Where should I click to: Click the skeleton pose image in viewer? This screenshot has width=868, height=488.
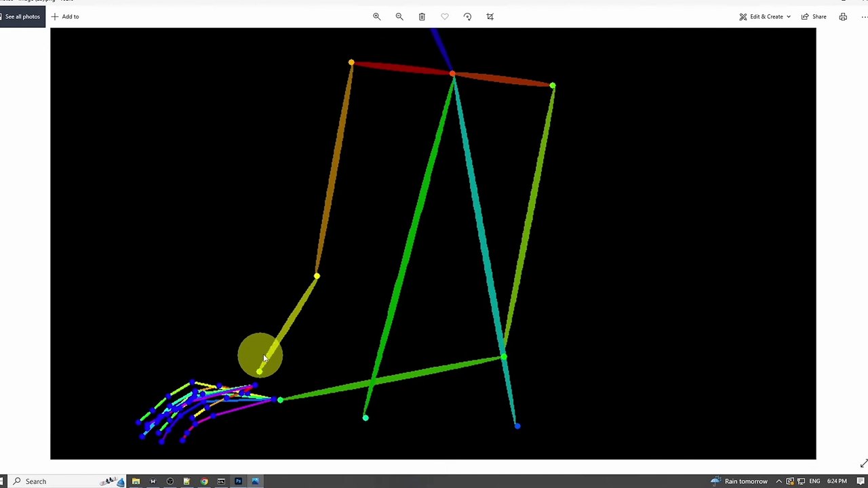(x=433, y=243)
